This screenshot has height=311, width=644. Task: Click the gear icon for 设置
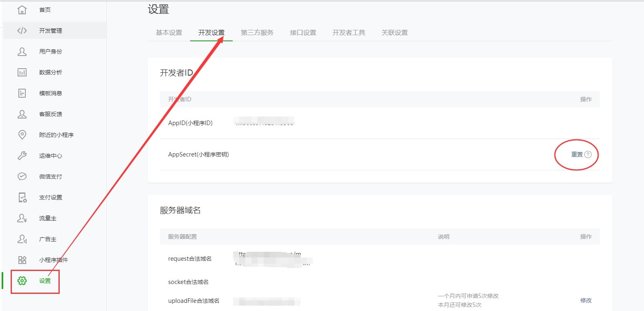(22, 281)
